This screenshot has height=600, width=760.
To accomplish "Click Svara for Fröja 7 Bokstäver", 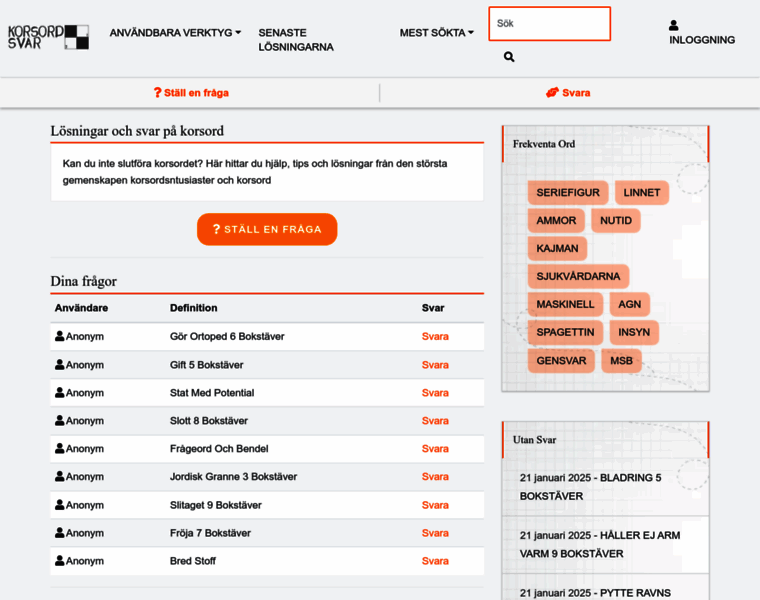I will (435, 533).
